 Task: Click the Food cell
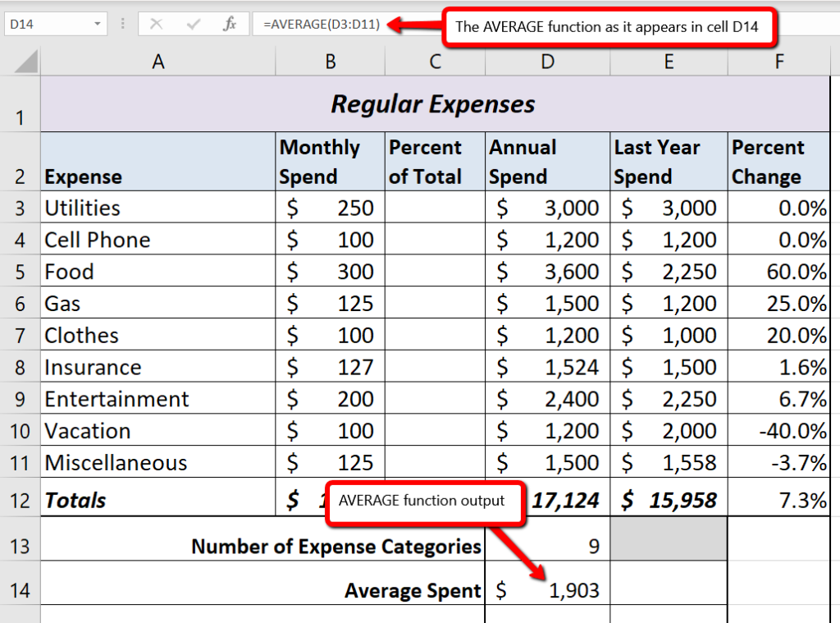point(158,271)
